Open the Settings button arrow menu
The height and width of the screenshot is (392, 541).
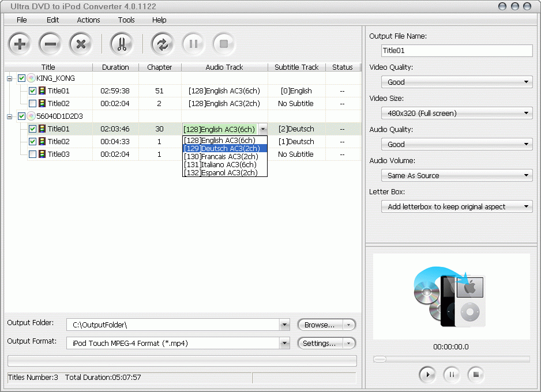tap(349, 344)
